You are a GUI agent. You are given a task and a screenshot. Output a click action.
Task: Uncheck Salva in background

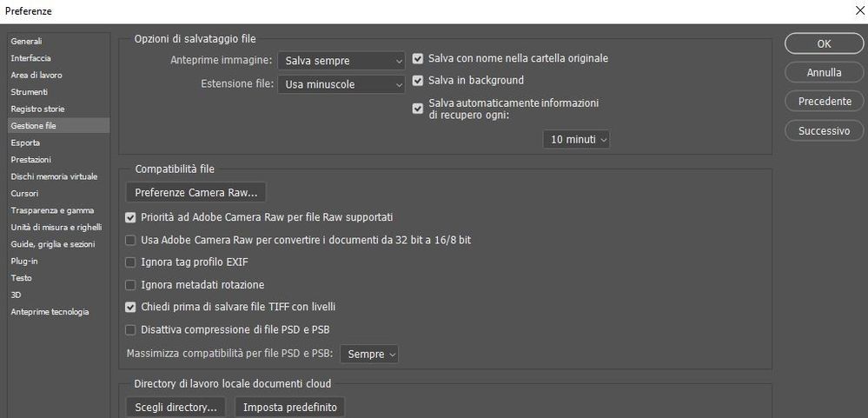tap(418, 80)
